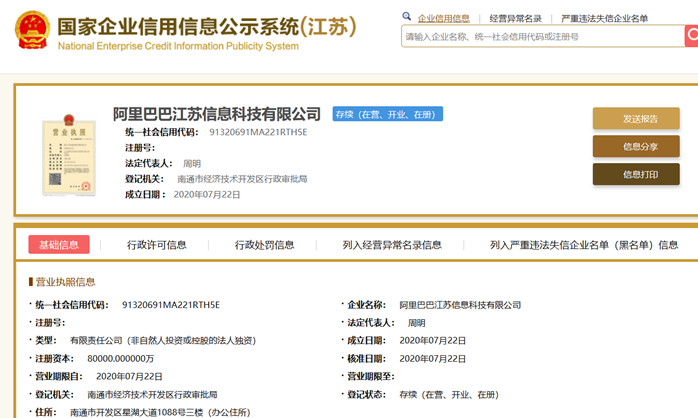Switch to the 列入经营异常名录信息 tab
Image resolution: width=698 pixels, height=418 pixels.
click(x=392, y=245)
